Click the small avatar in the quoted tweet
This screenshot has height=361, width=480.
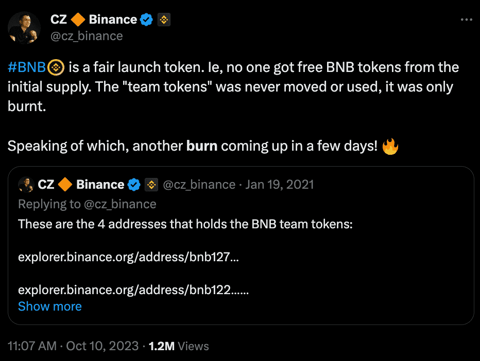26,185
